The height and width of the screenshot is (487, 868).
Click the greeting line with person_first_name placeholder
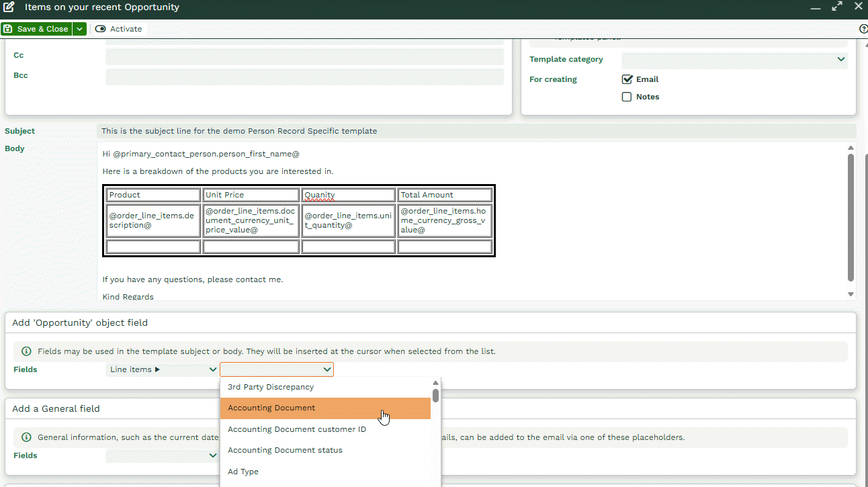201,154
